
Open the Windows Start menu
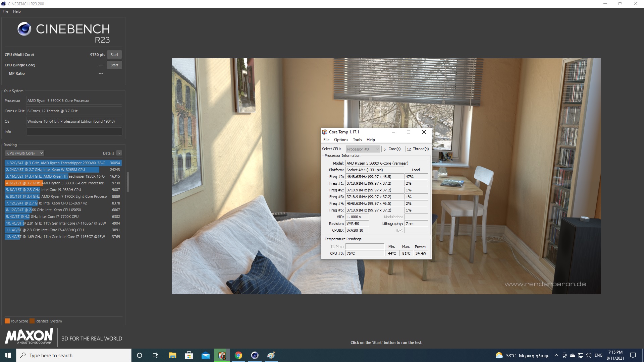click(8, 355)
